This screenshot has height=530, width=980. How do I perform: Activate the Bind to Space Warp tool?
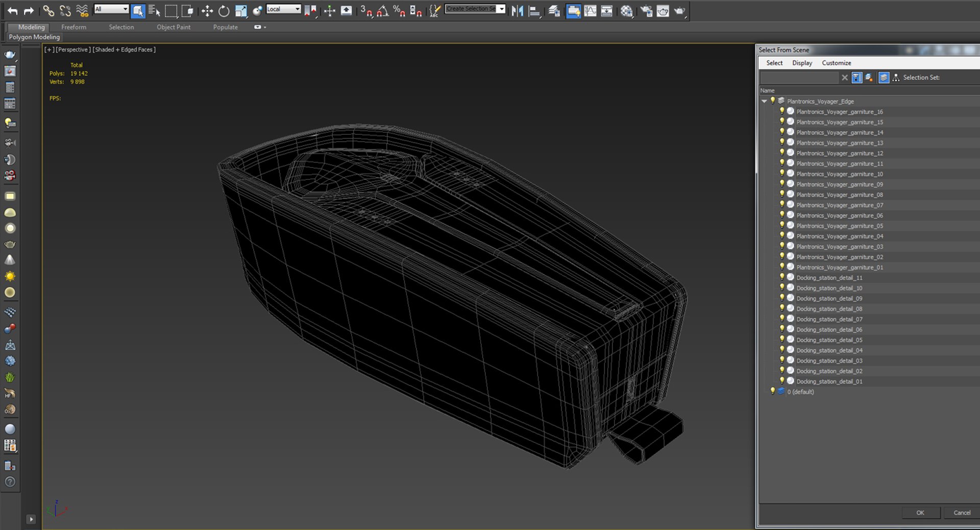click(x=82, y=10)
